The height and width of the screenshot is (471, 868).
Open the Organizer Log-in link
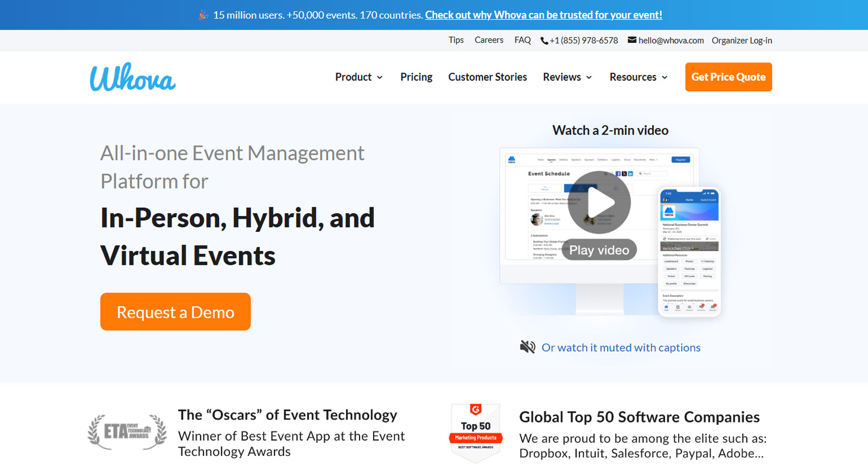(742, 41)
